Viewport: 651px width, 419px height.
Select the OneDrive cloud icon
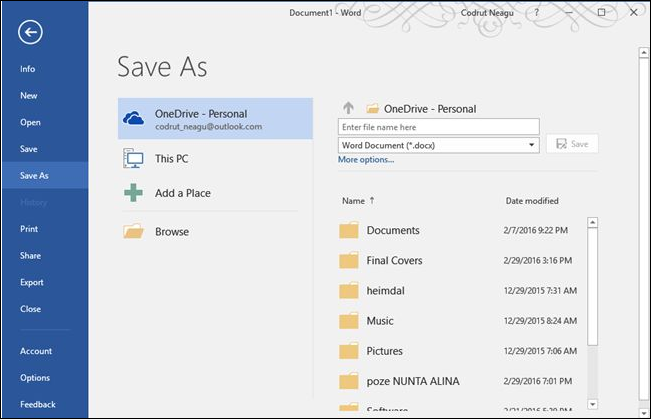coord(133,118)
